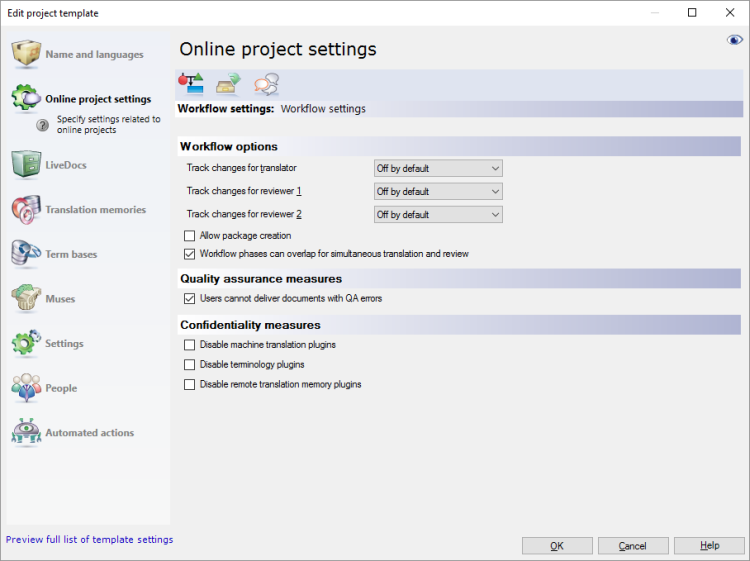Click the 'Online project settings' page title
Screen dimensions: 750x561
[x=278, y=49]
